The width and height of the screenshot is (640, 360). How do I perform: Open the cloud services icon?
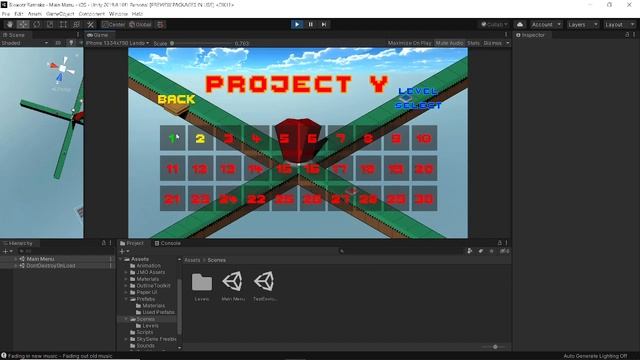point(520,24)
